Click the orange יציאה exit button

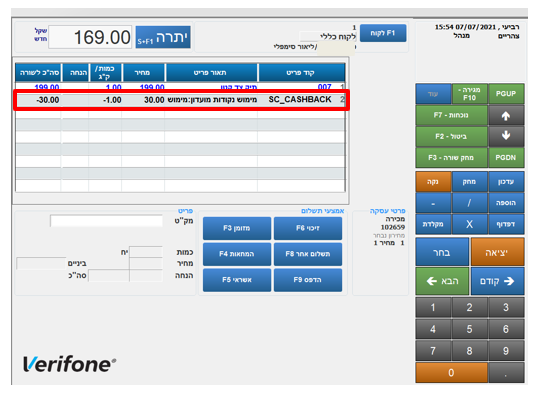[x=497, y=252]
